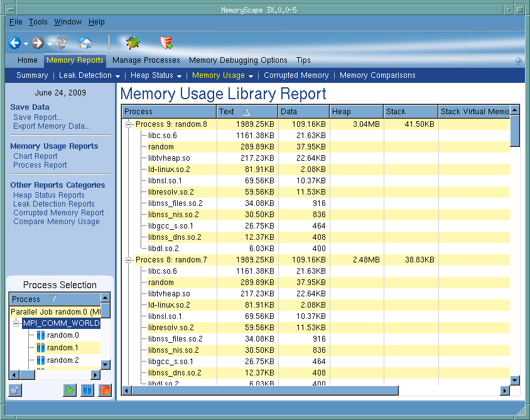Open the Chart Report link
This screenshot has width=530, height=420.
35,156
